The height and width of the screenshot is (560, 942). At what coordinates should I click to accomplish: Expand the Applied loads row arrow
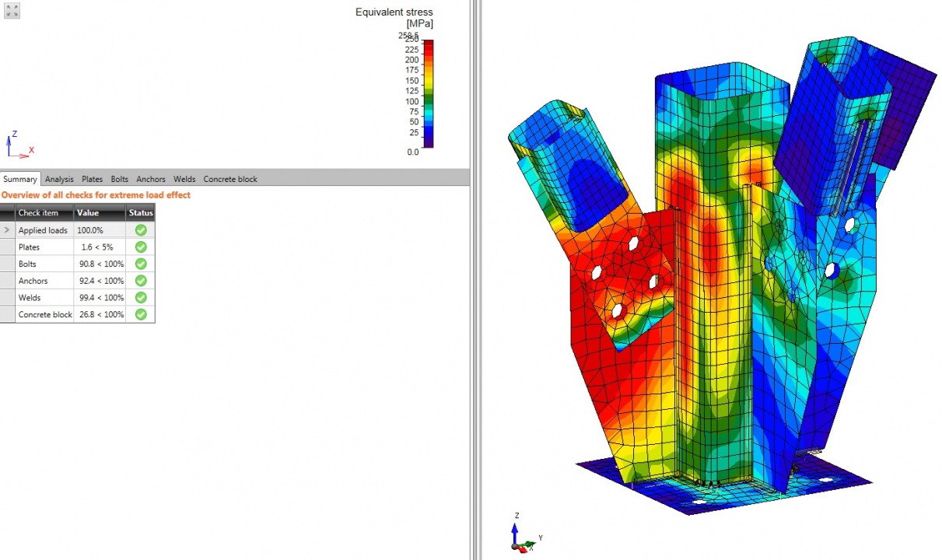click(7, 230)
